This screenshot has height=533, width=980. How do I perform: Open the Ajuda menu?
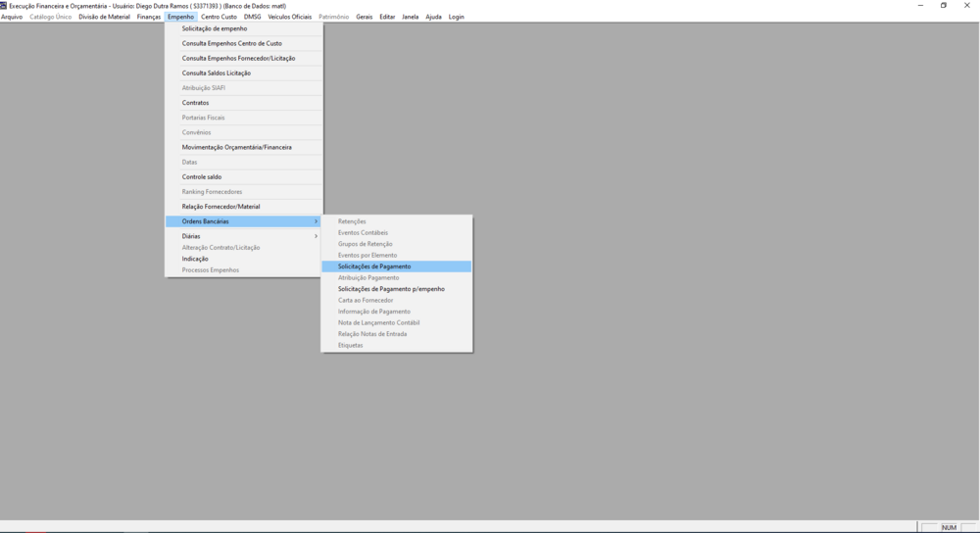(433, 17)
